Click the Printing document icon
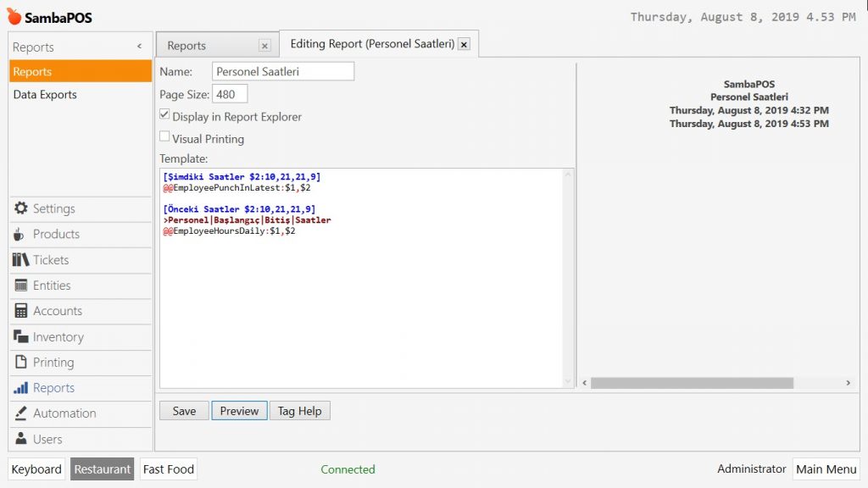 click(x=21, y=363)
